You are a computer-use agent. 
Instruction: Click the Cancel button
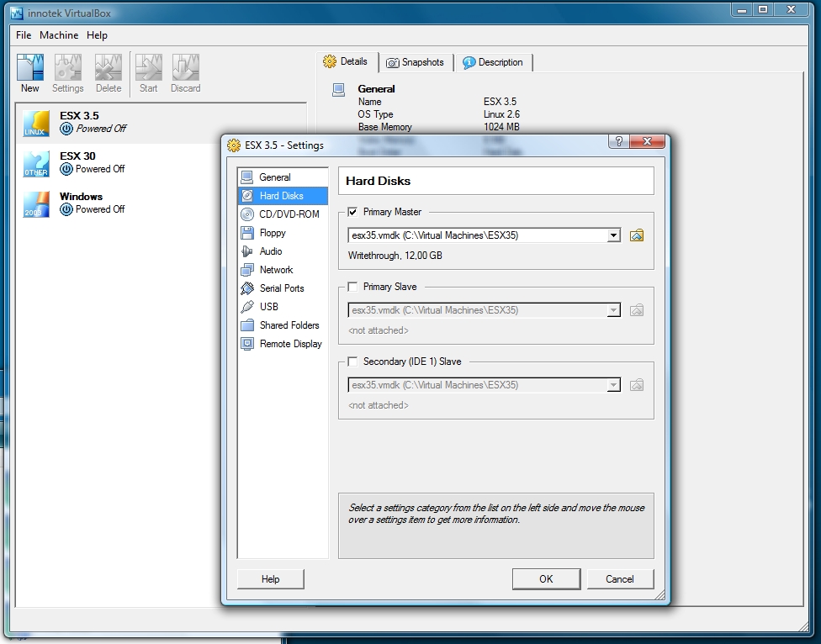pos(620,579)
